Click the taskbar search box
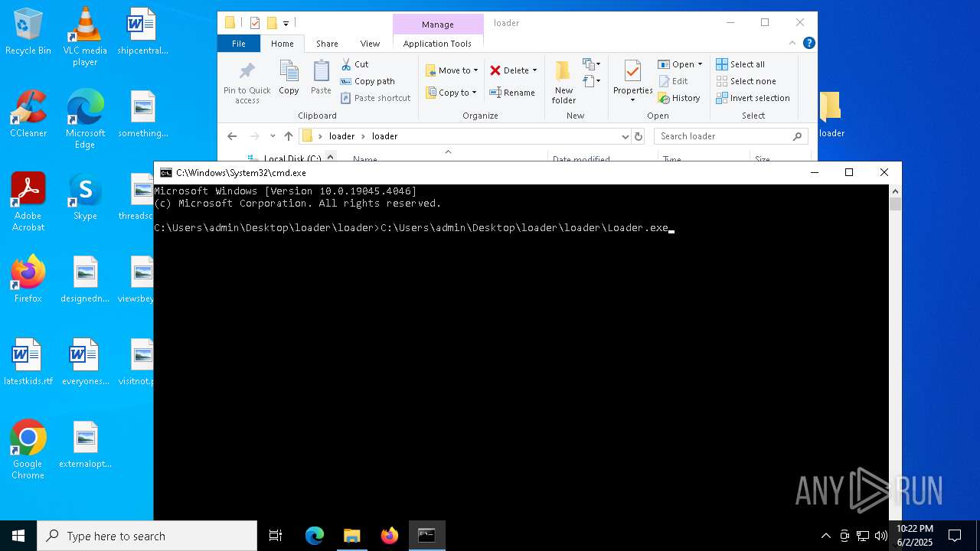The height and width of the screenshot is (551, 980). 147,536
